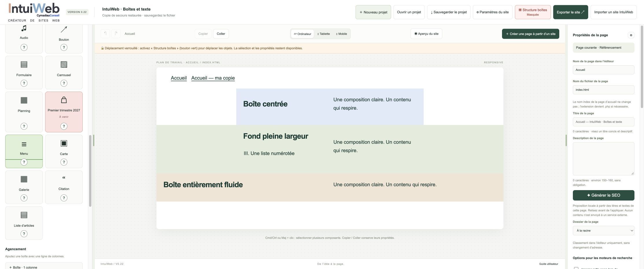Start a Nouveau projet
644x269 pixels.
[x=373, y=12]
